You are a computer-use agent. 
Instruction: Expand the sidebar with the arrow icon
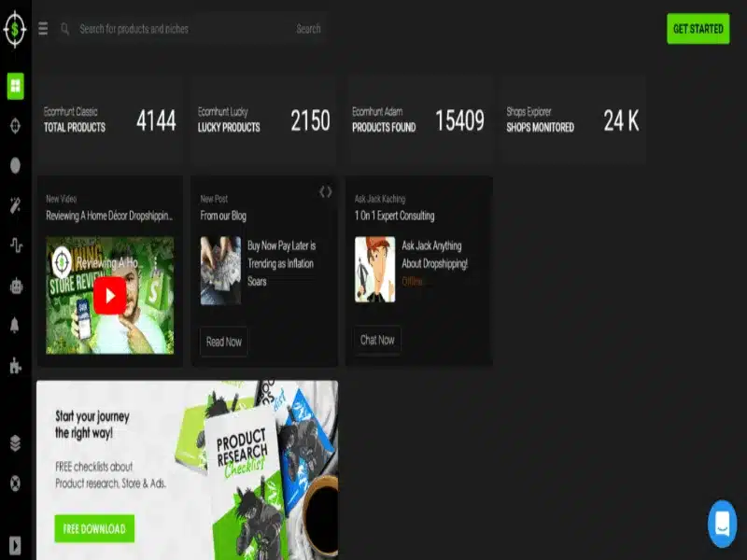tap(15, 546)
